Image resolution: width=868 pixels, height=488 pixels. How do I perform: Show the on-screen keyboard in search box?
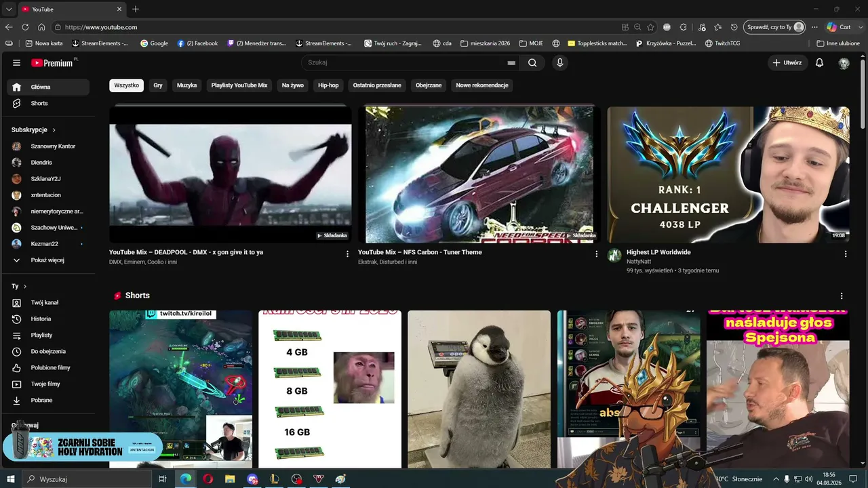[511, 63]
